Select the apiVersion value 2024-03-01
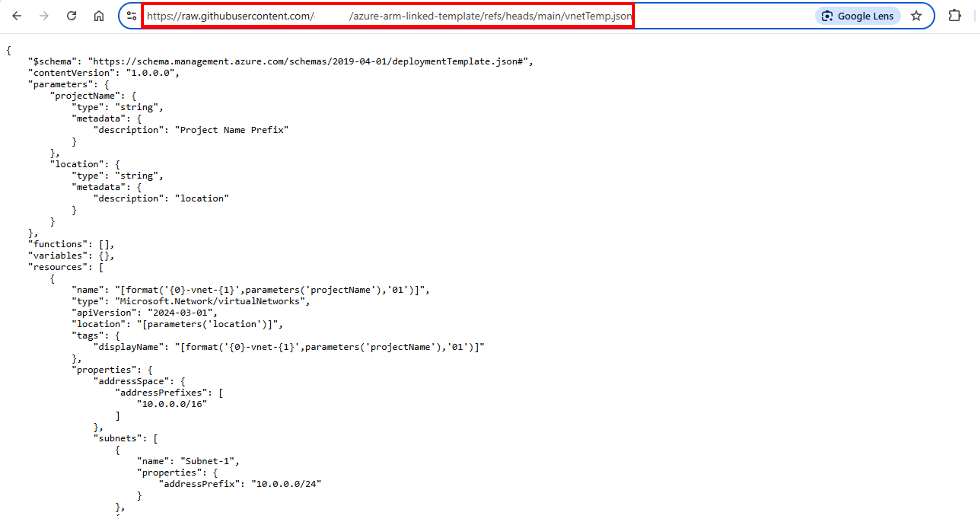 pos(182,312)
